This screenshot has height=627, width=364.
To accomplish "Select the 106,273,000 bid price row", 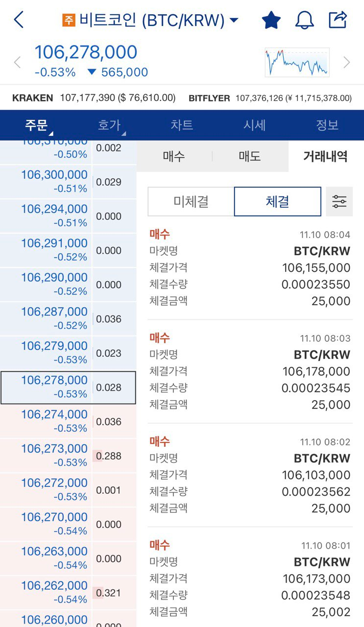I will tap(68, 456).
